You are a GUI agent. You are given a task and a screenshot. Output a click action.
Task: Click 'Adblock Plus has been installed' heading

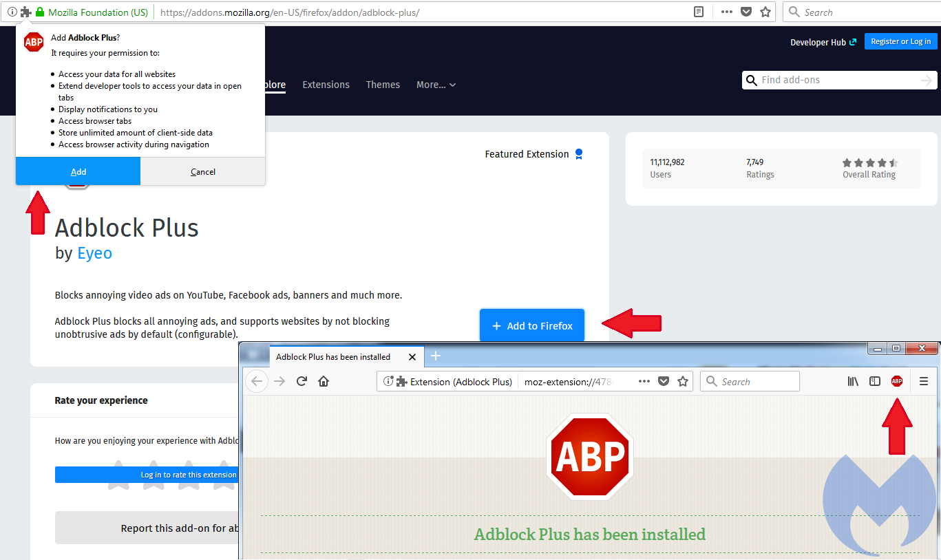pos(590,535)
